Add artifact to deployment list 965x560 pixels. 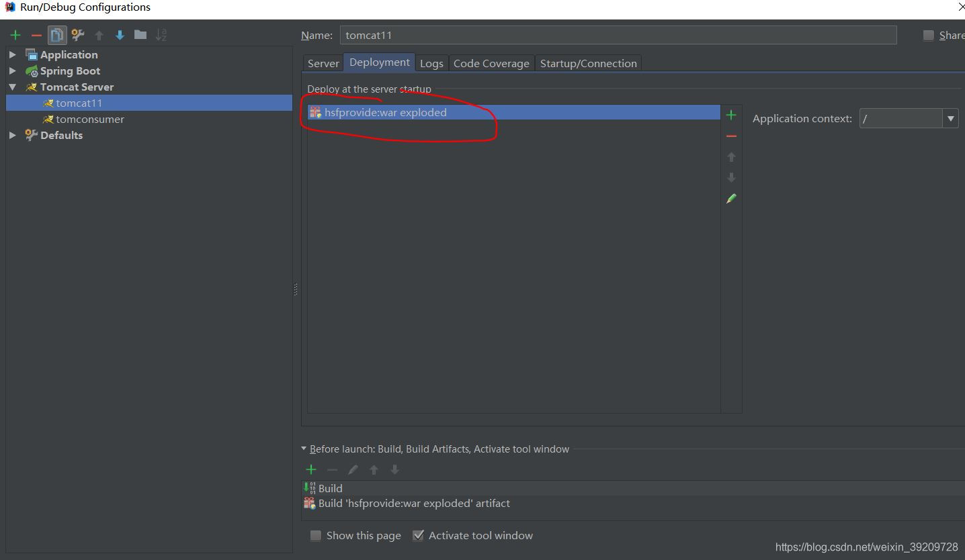(x=731, y=115)
